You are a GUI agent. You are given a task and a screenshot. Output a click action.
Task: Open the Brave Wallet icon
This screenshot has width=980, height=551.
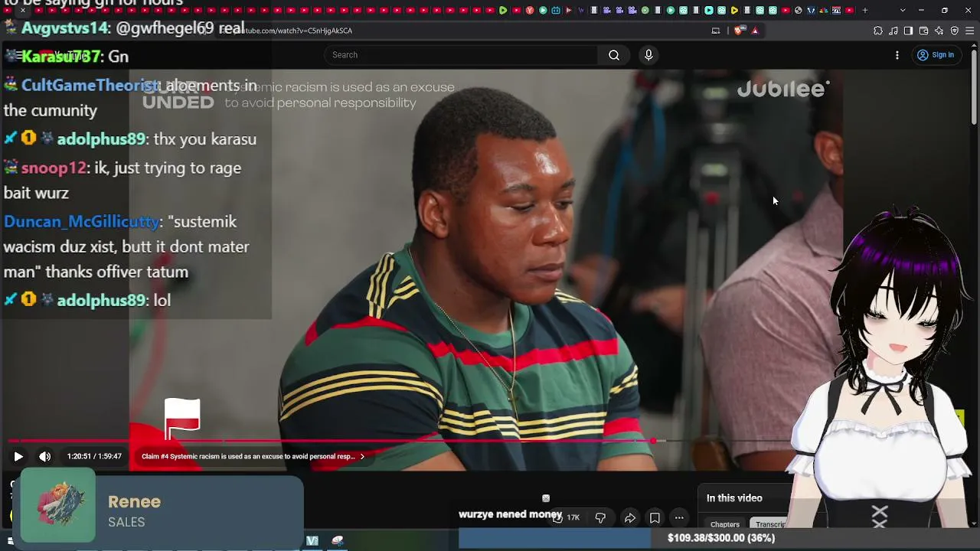[923, 31]
